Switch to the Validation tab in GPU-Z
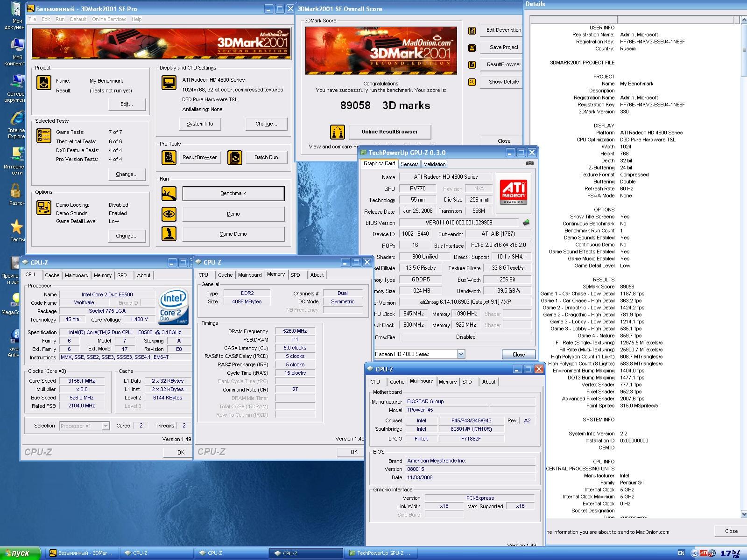 click(435, 164)
